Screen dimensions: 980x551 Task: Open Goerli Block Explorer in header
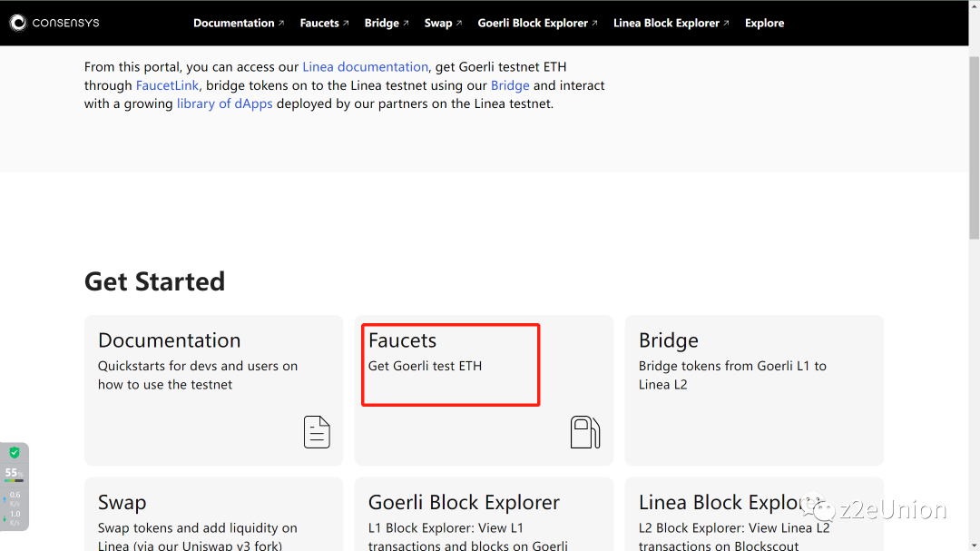coord(533,23)
